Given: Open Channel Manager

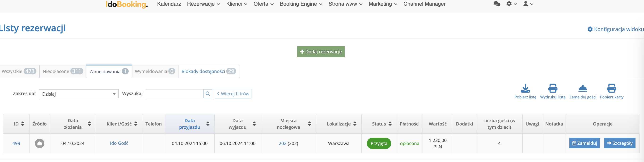Looking at the screenshot, I should pos(424,4).
